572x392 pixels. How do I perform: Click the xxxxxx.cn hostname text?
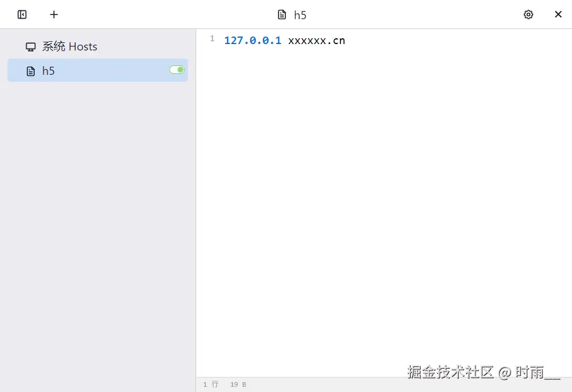pyautogui.click(x=316, y=40)
